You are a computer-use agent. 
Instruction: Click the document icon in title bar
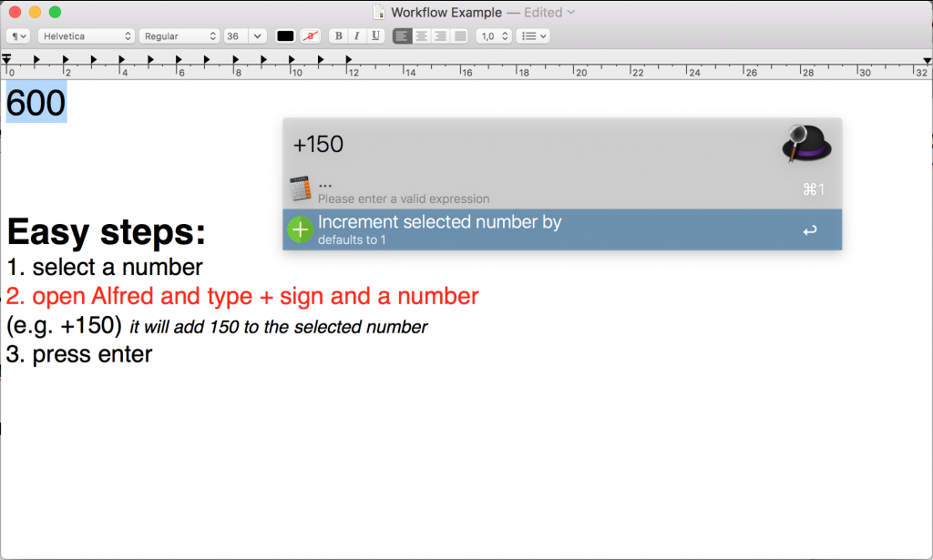pos(379,13)
